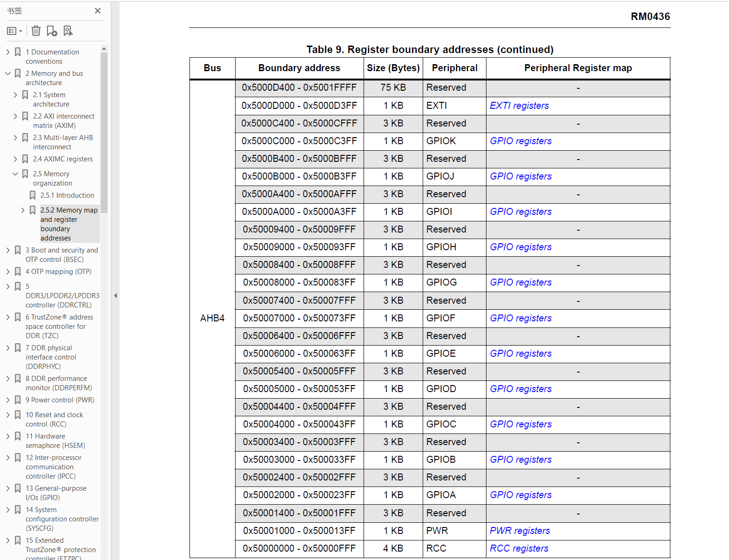Go to 2.5.1 Introduction bookmark
Viewport: 729px width, 560px height.
67,195
